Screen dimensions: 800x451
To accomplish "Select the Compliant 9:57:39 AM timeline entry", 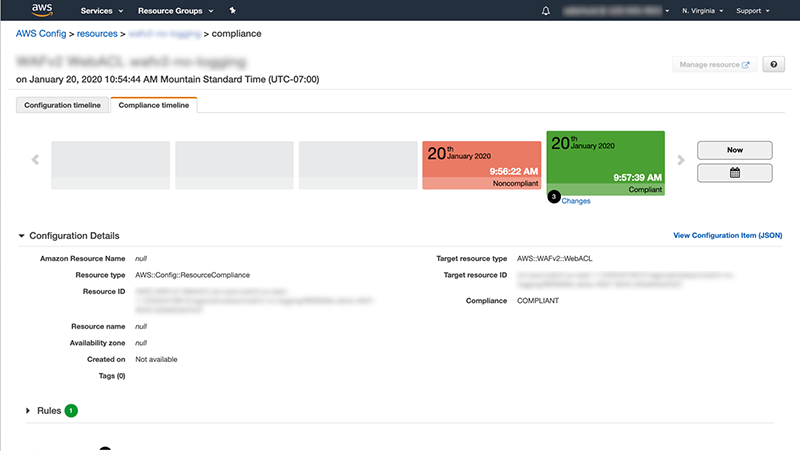I will coord(606,163).
